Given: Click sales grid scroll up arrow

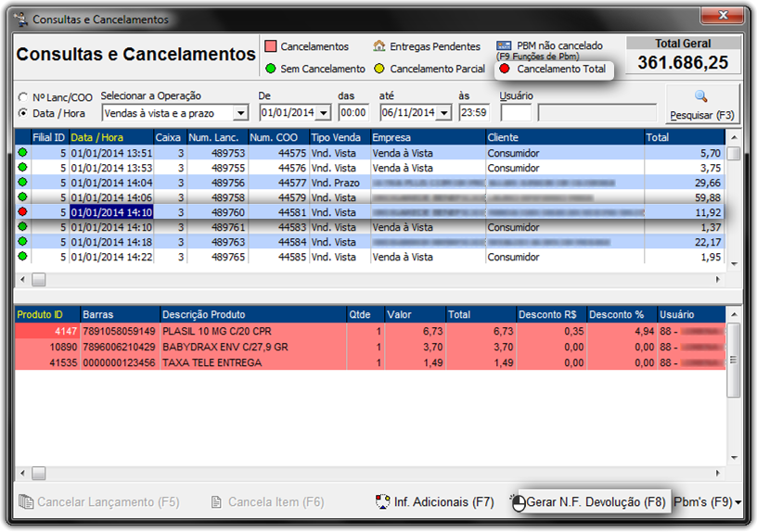Looking at the screenshot, I should coord(734,137).
